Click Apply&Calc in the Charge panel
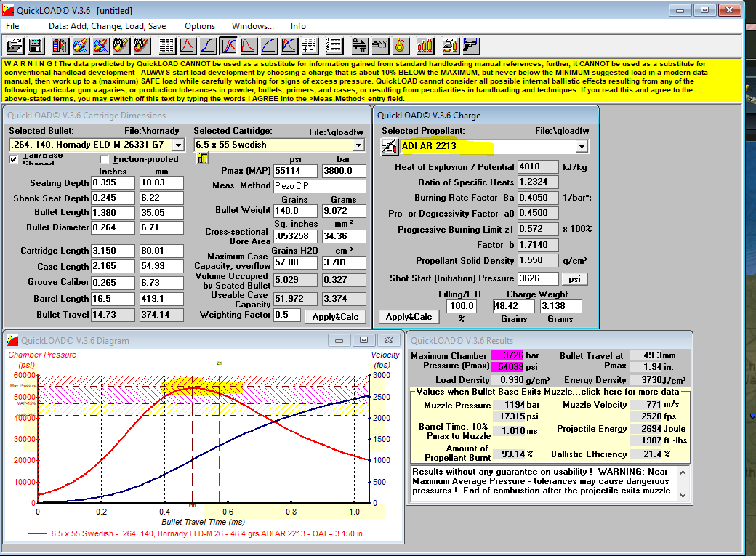This screenshot has height=556, width=756. (x=409, y=317)
